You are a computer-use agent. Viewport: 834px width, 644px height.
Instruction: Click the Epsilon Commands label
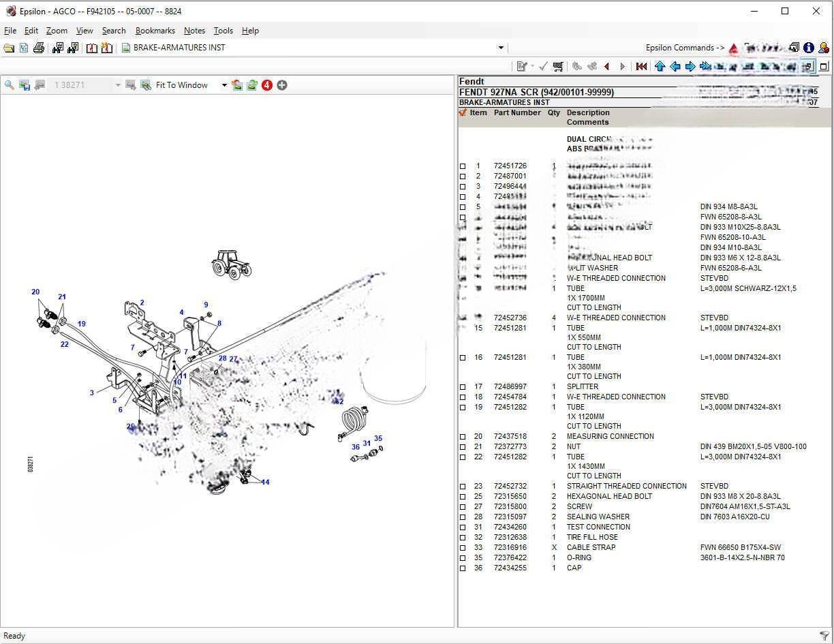[x=685, y=48]
